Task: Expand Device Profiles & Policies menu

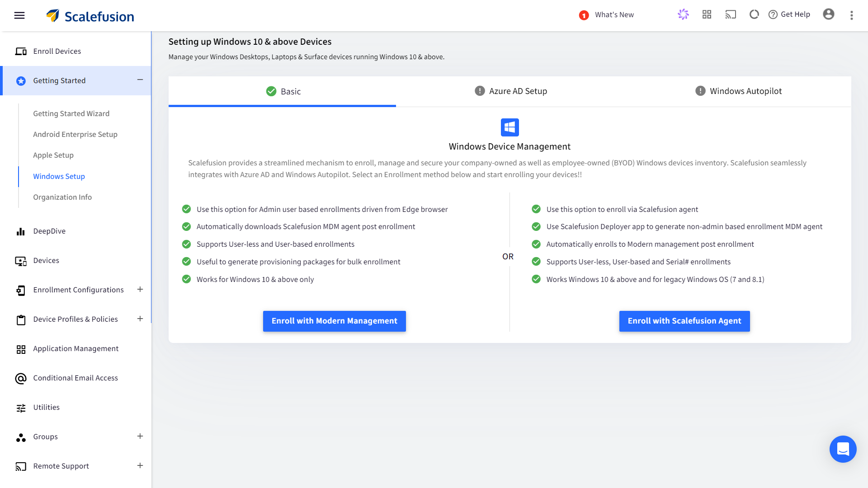Action: [x=140, y=319]
